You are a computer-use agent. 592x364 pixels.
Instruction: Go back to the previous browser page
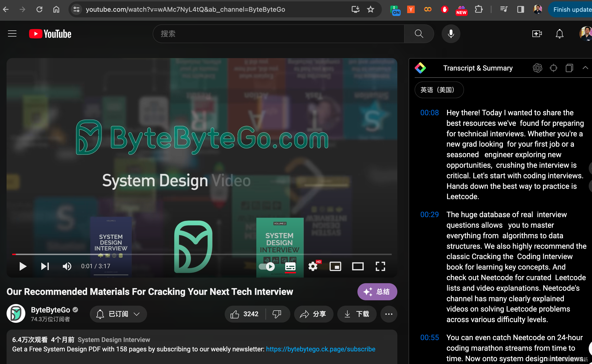6,9
